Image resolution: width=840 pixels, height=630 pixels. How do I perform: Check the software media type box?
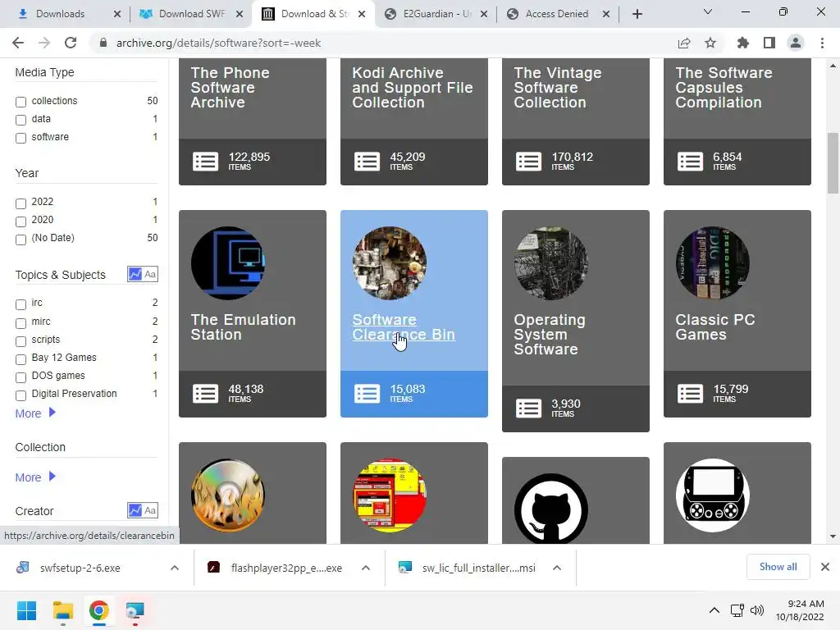[x=21, y=138]
